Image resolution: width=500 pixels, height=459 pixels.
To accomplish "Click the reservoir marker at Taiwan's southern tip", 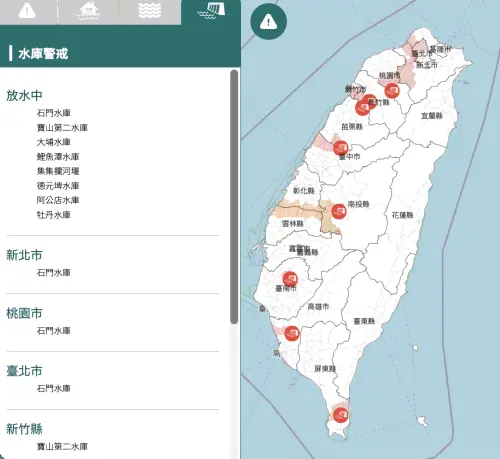I will 340,415.
